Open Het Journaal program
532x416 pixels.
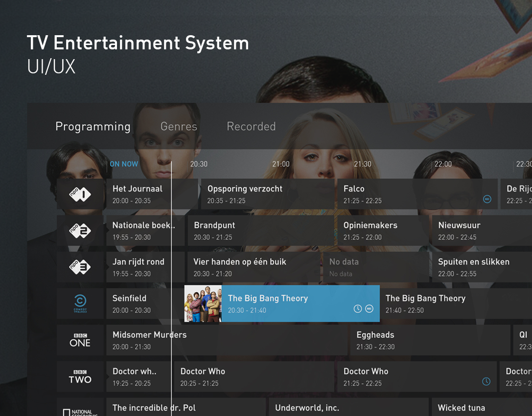point(152,194)
